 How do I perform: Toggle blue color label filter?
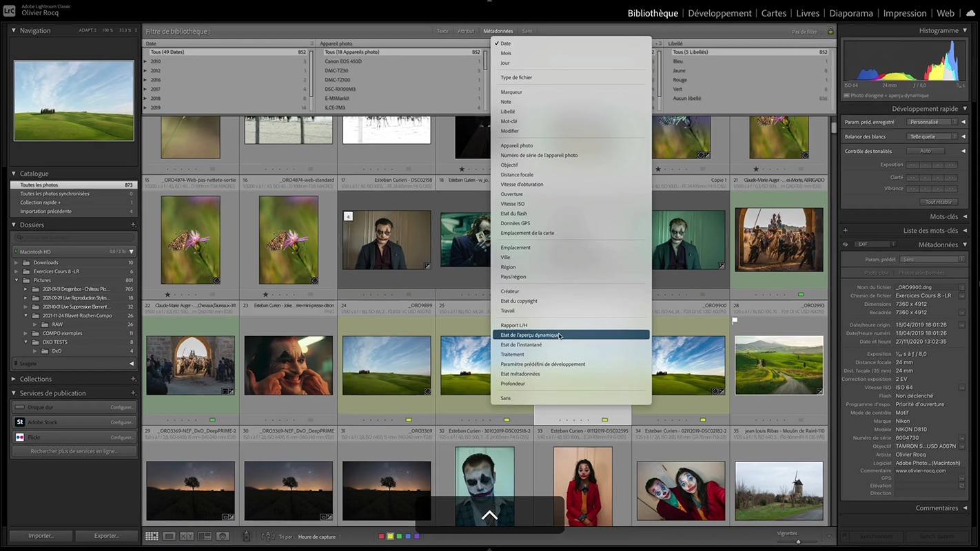[408, 536]
